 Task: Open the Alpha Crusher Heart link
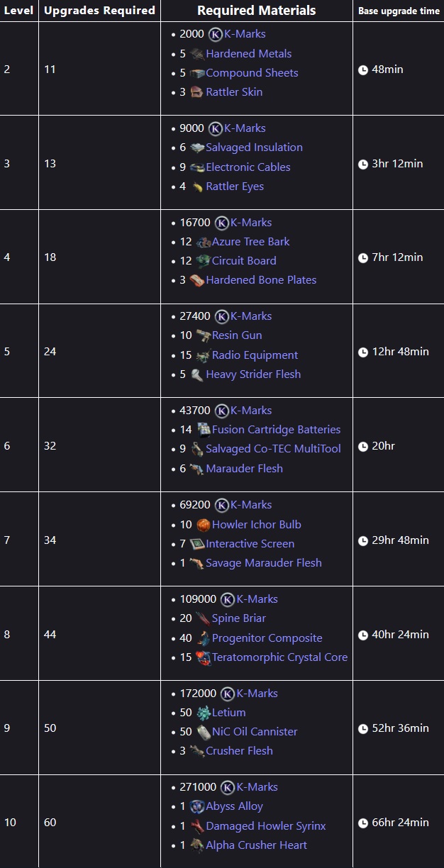[x=256, y=845]
